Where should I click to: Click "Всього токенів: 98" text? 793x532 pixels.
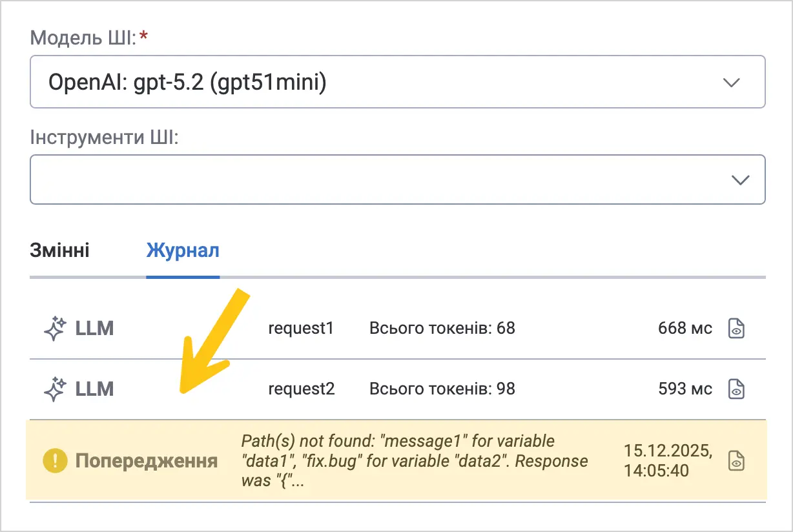pyautogui.click(x=442, y=389)
